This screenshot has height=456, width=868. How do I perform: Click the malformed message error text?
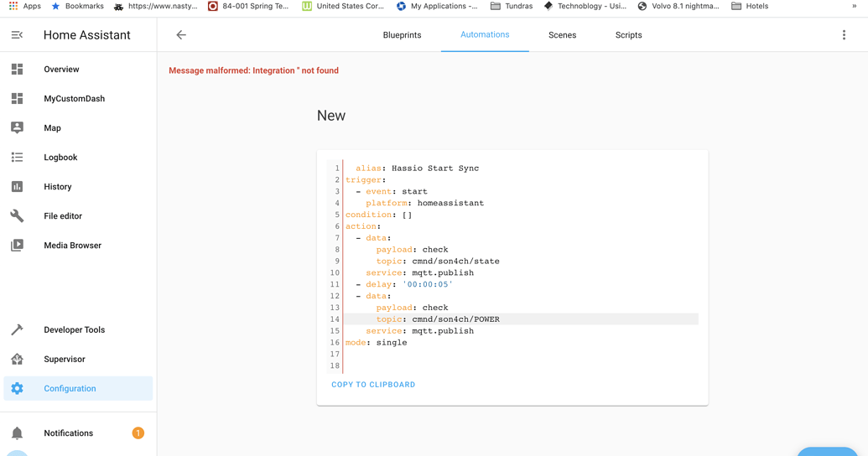(x=253, y=70)
